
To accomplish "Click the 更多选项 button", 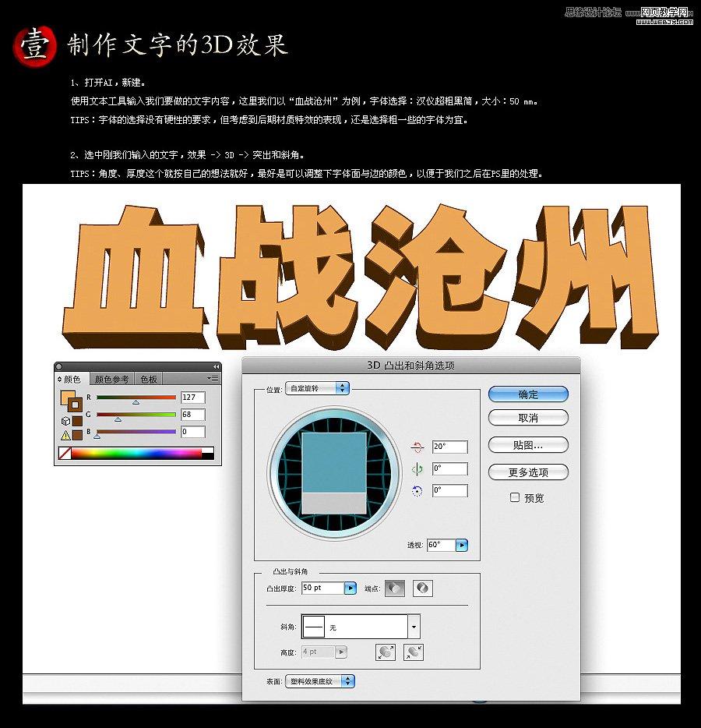I will (x=528, y=472).
